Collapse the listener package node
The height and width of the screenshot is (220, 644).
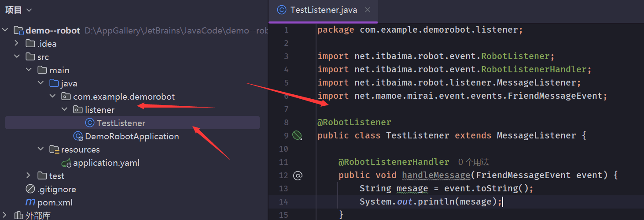(x=65, y=110)
